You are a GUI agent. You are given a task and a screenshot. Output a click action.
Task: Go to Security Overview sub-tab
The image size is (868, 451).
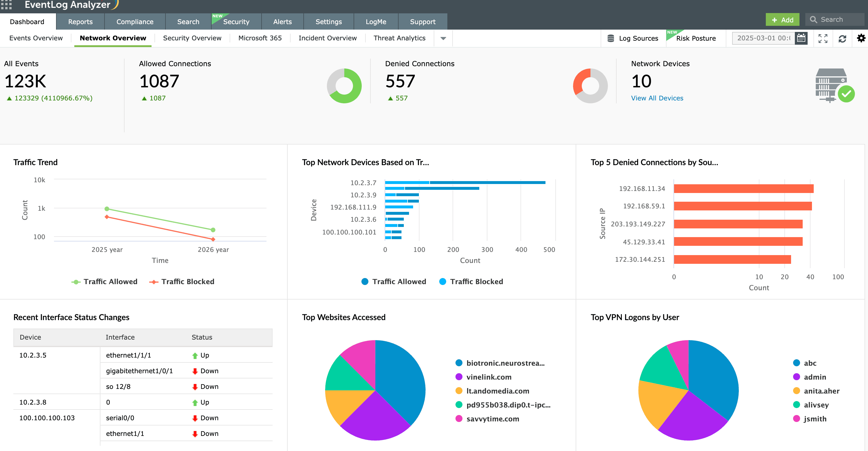pos(192,38)
